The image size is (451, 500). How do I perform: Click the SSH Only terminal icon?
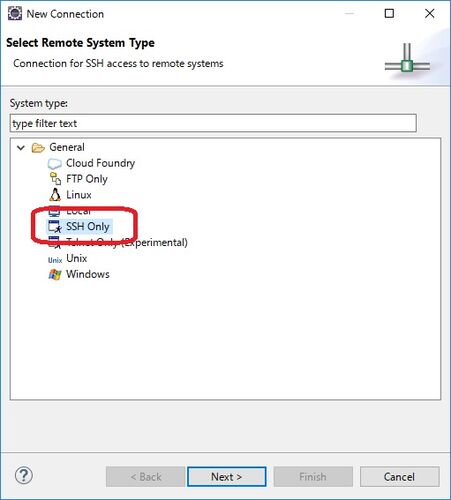coord(55,226)
